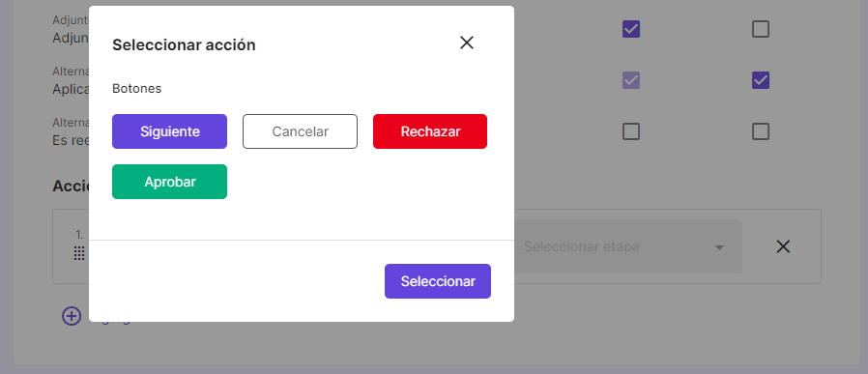Uncheck the first checkbox in Adjunto row
This screenshot has width=868, height=374.
click(x=631, y=29)
